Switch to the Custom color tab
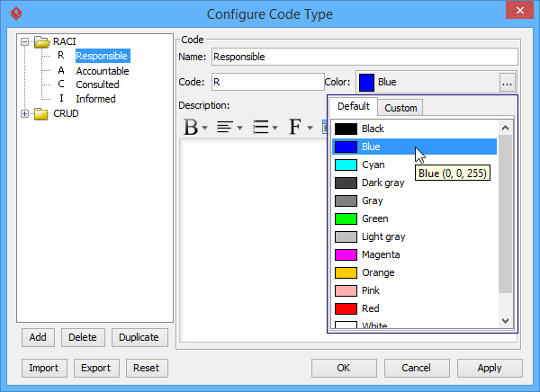This screenshot has height=392, width=540. [x=401, y=108]
